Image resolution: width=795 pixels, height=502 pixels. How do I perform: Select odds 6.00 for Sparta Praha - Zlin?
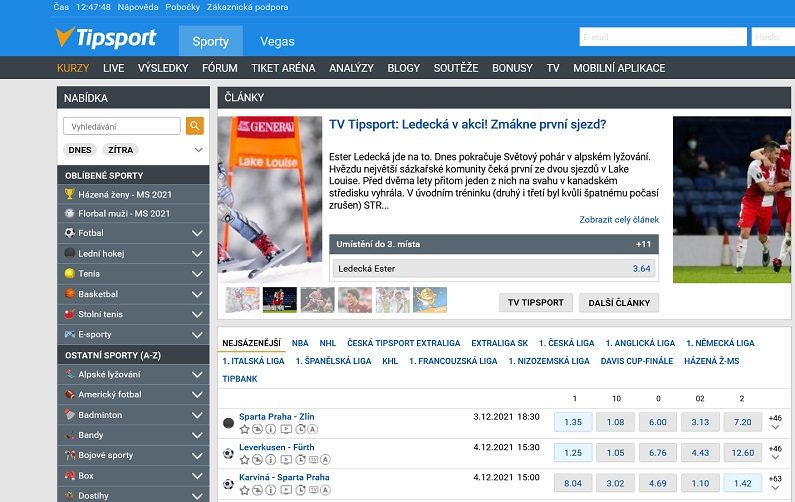[x=658, y=422]
